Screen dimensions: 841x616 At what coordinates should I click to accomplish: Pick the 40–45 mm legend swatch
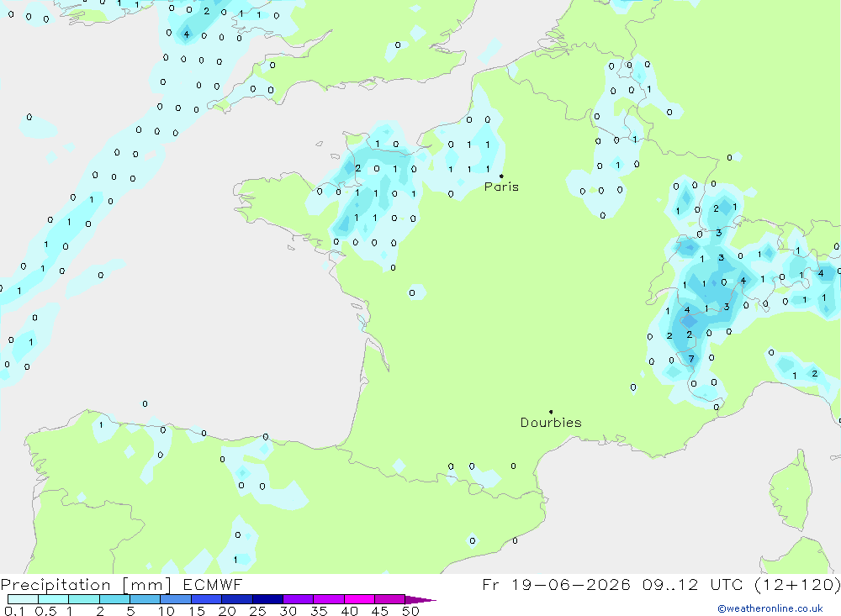coord(359,599)
